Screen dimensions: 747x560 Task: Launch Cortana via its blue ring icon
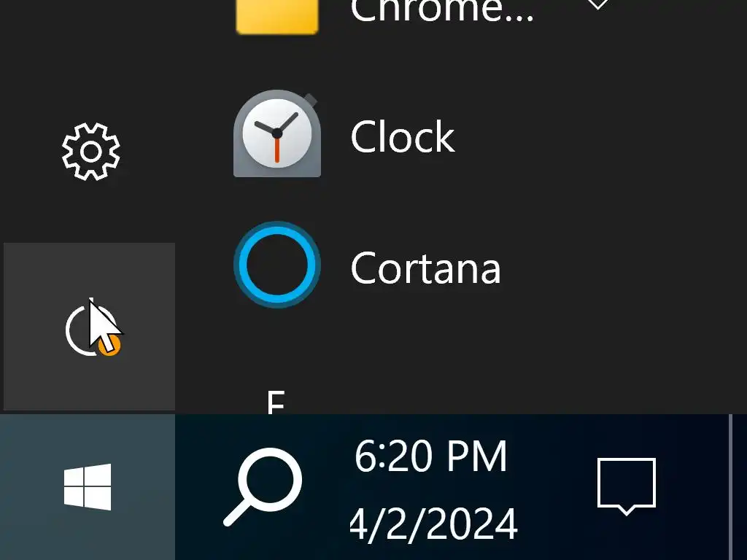[x=277, y=265]
